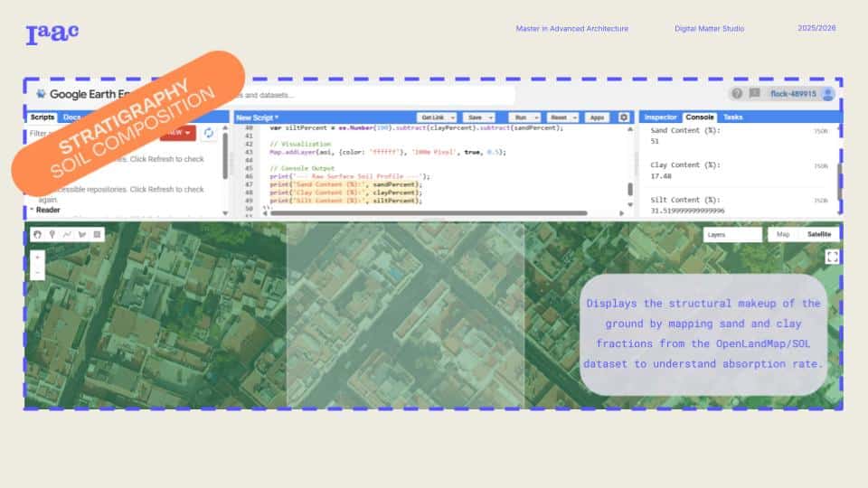The width and height of the screenshot is (868, 488).
Task: Select the draw line tool
Action: tap(67, 234)
